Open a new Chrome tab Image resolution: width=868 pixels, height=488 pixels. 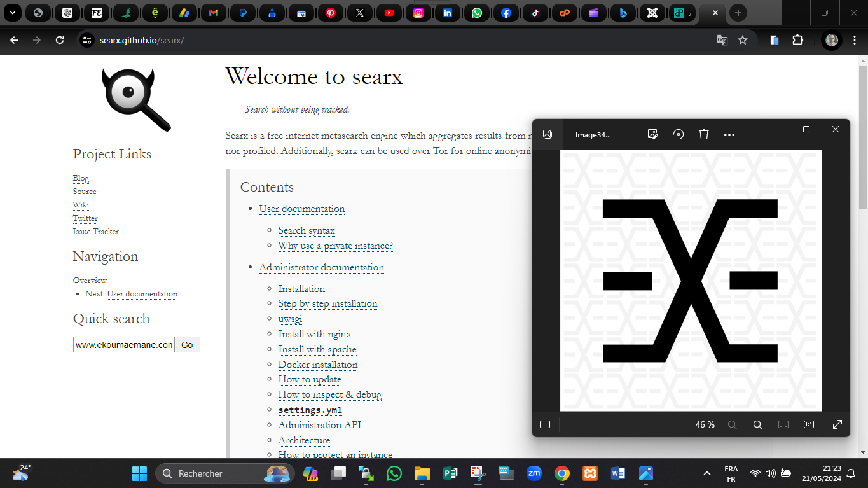tap(738, 13)
